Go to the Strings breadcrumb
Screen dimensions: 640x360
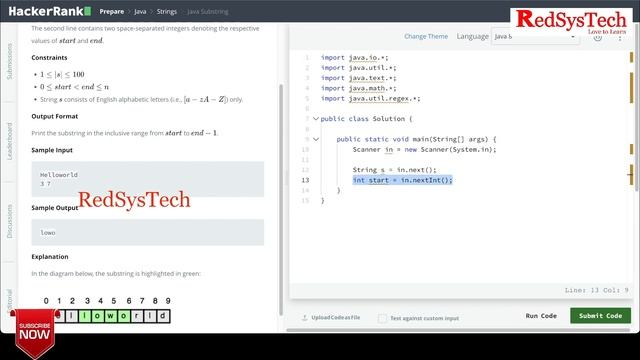coord(167,11)
